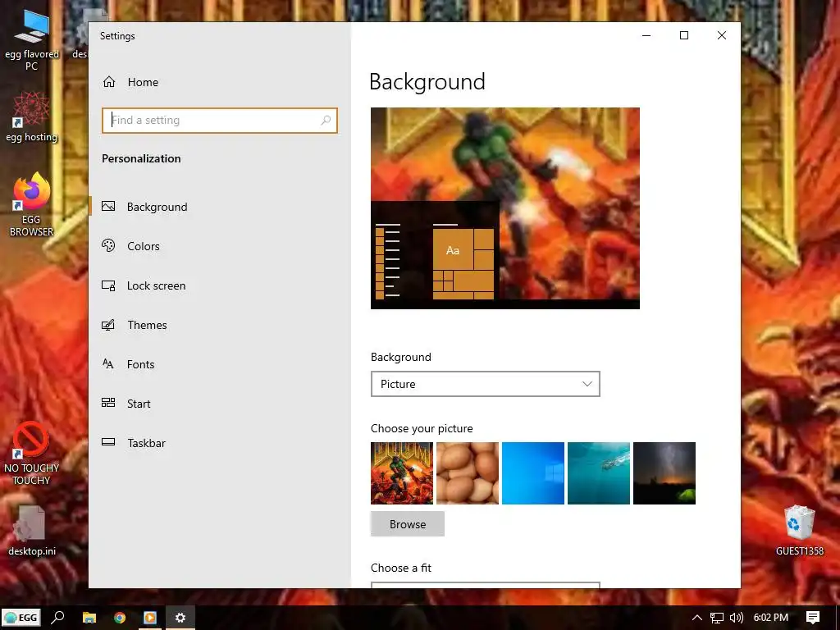Open the notification action center icon
840x630 pixels.
(x=813, y=618)
